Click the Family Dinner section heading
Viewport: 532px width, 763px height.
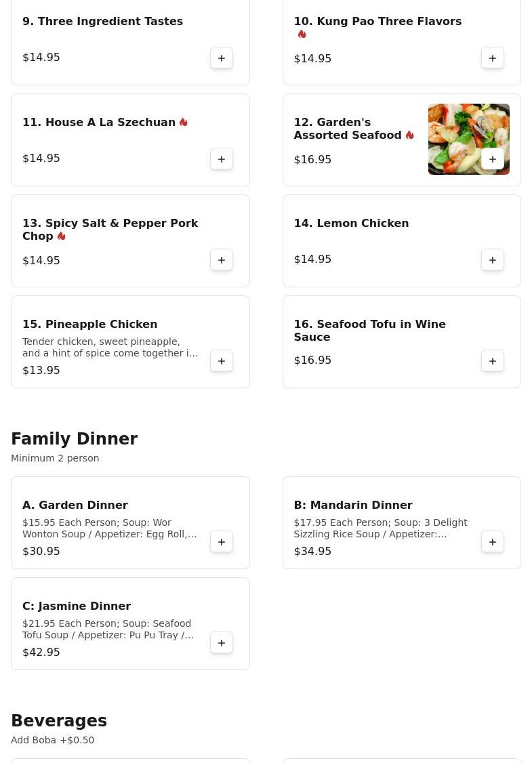click(75, 438)
